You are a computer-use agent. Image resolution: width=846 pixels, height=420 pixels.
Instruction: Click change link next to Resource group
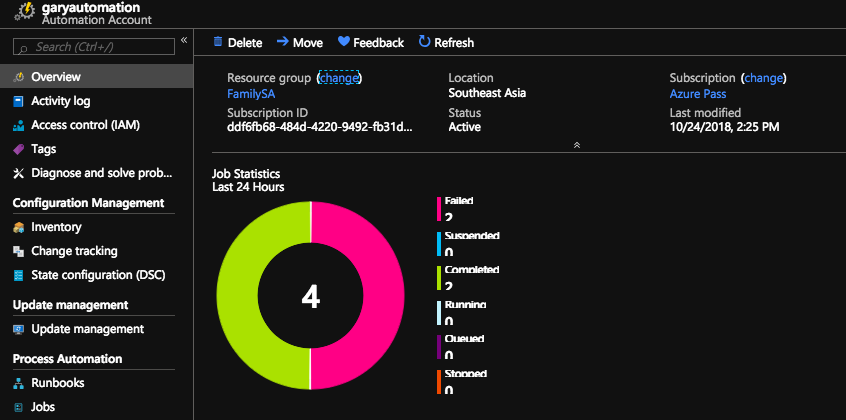coord(339,78)
